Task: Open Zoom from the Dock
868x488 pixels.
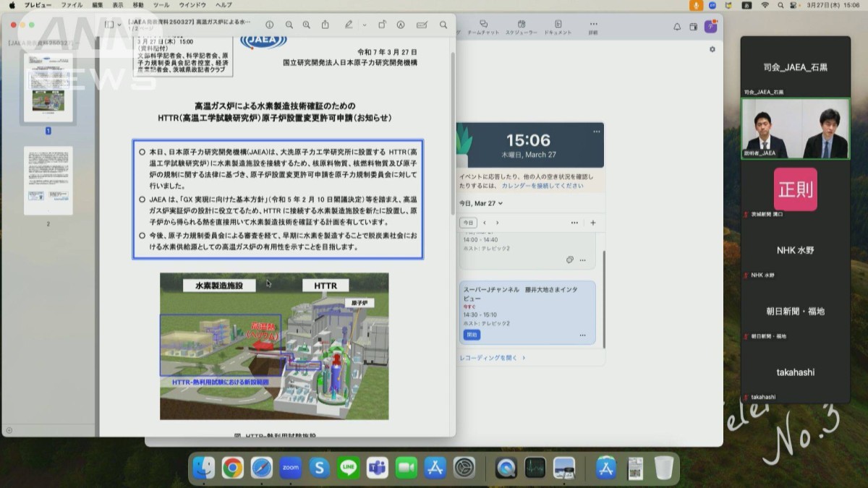Action: [x=291, y=468]
